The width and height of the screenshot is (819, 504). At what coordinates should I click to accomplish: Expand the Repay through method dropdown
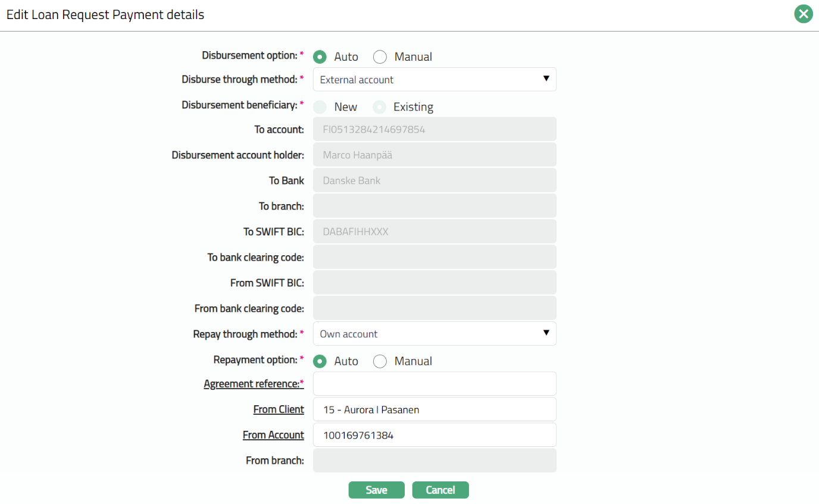coord(434,334)
